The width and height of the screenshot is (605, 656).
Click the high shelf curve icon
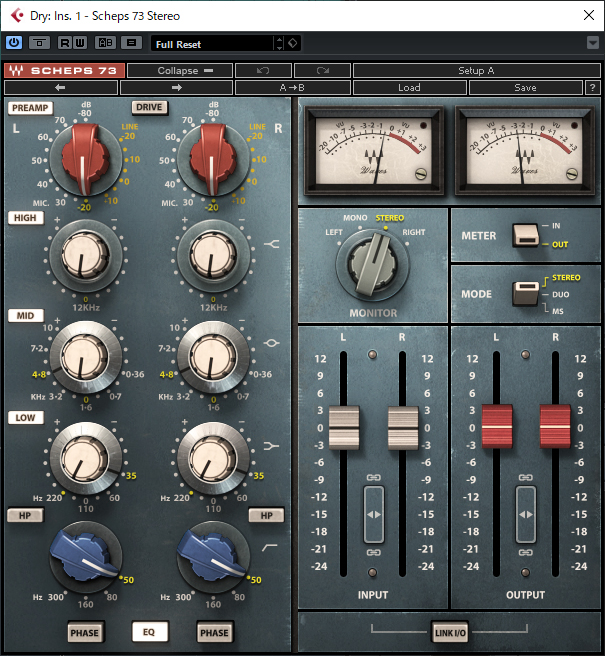(272, 243)
